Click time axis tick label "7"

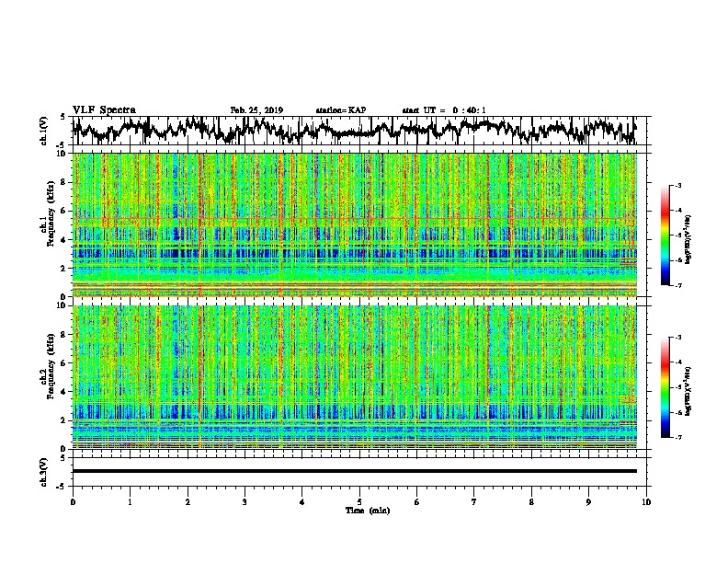(x=474, y=502)
